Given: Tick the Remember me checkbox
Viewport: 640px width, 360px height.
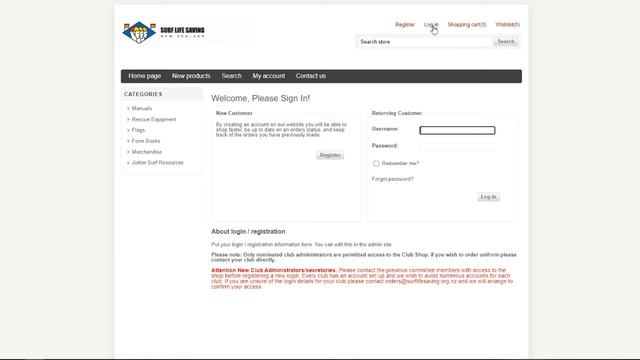Looking at the screenshot, I should coord(376,163).
